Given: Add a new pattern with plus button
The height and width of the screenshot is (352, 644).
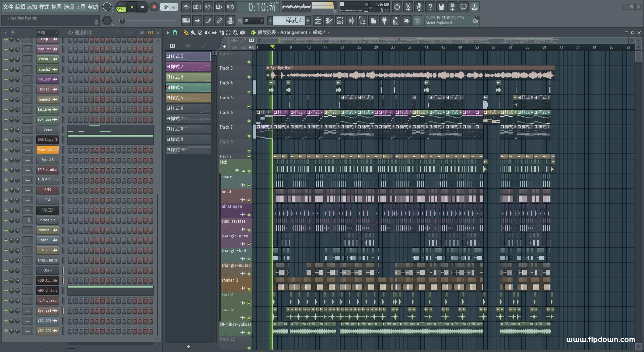Looking at the screenshot, I should (308, 21).
